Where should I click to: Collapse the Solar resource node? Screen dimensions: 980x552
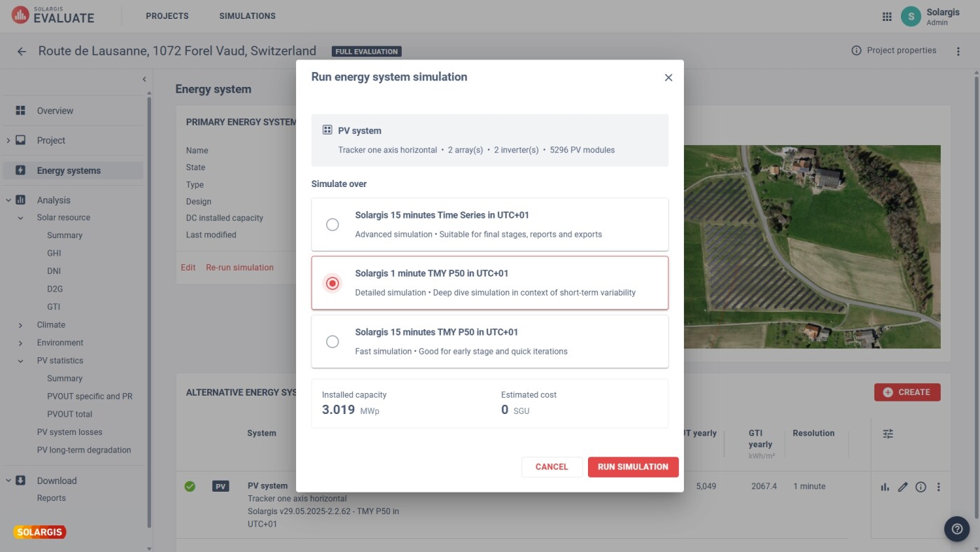point(21,218)
